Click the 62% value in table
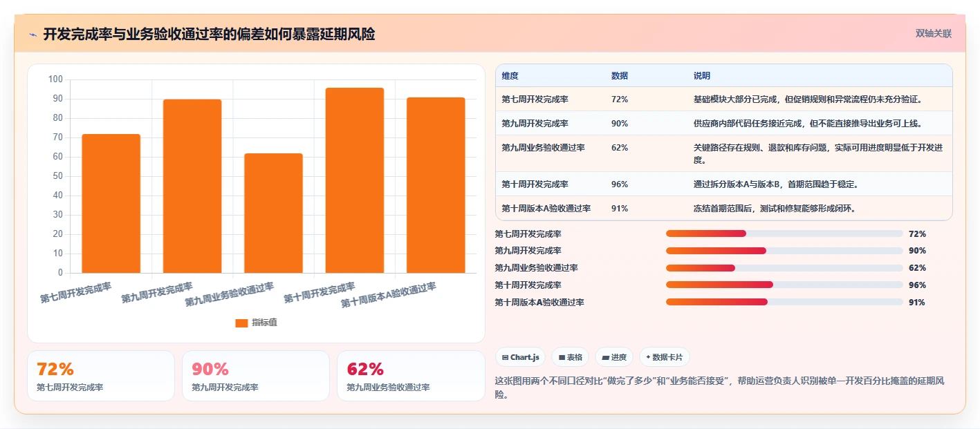Screen dimensions: 980x429 point(620,148)
